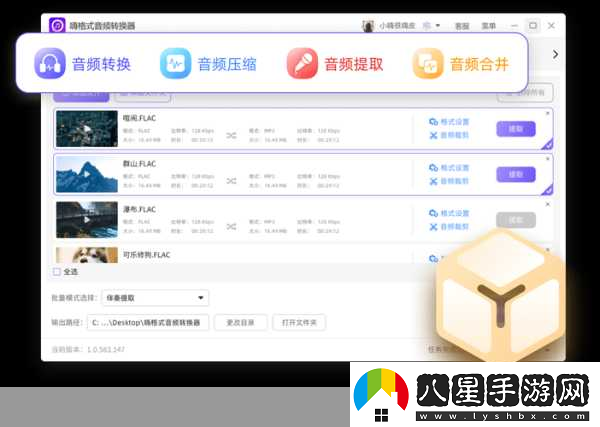Screen dimensions: 600x427
Task: Show more tools with the right chevron
Action: point(555,54)
